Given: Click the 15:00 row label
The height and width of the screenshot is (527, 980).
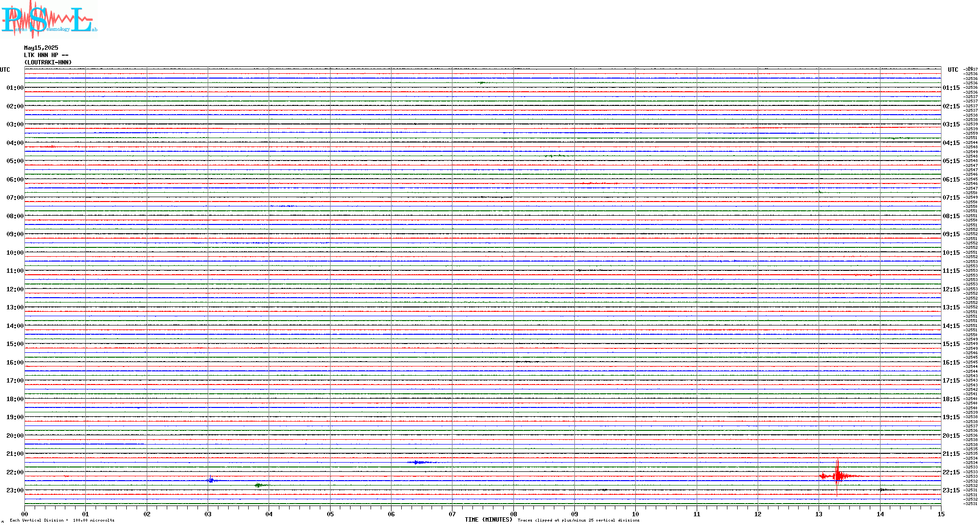Looking at the screenshot, I should [15, 344].
